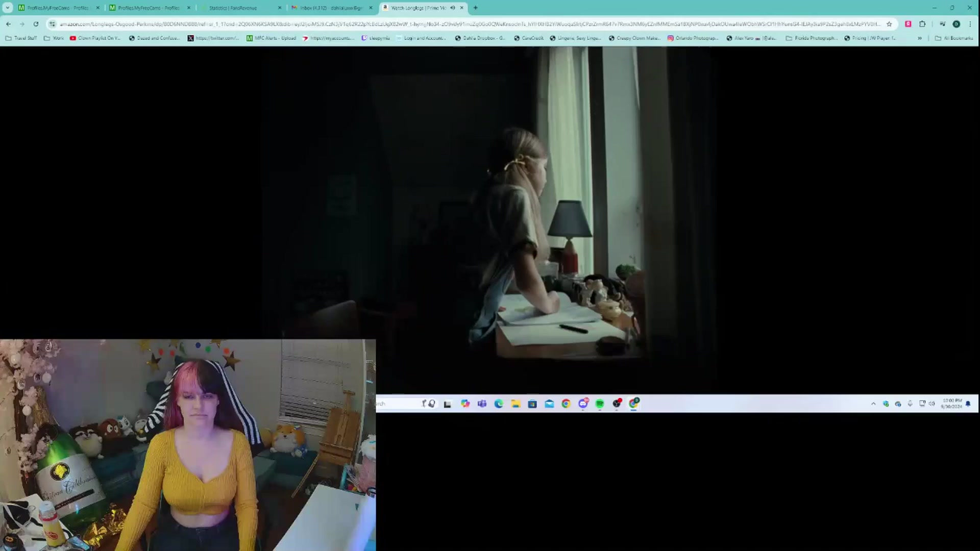Image resolution: width=980 pixels, height=551 pixels.
Task: Switch to the first Profiles MyFreeCams tab
Action: point(59,8)
